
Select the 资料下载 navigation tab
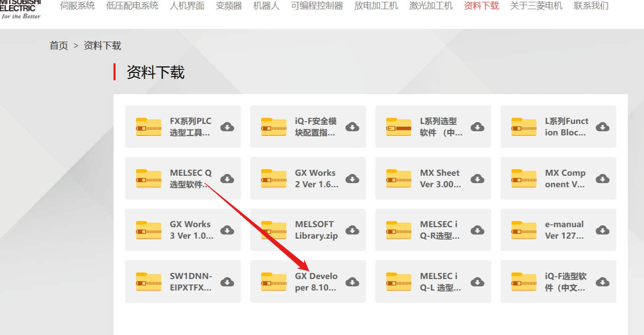(x=481, y=6)
